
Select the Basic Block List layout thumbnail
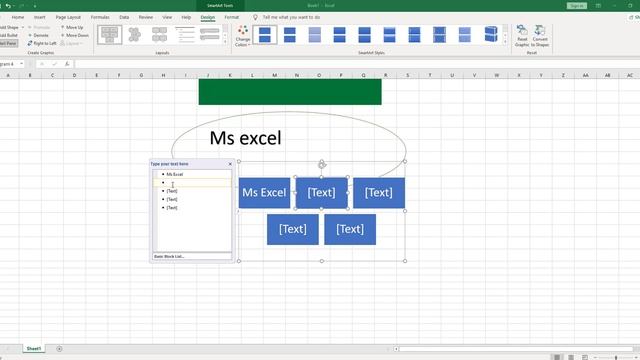coord(109,35)
